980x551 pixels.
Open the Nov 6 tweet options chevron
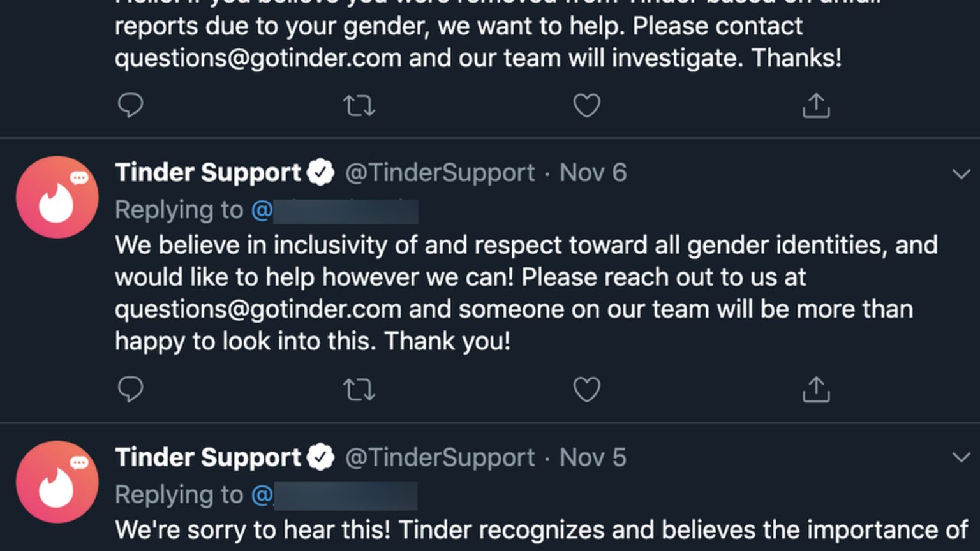961,173
